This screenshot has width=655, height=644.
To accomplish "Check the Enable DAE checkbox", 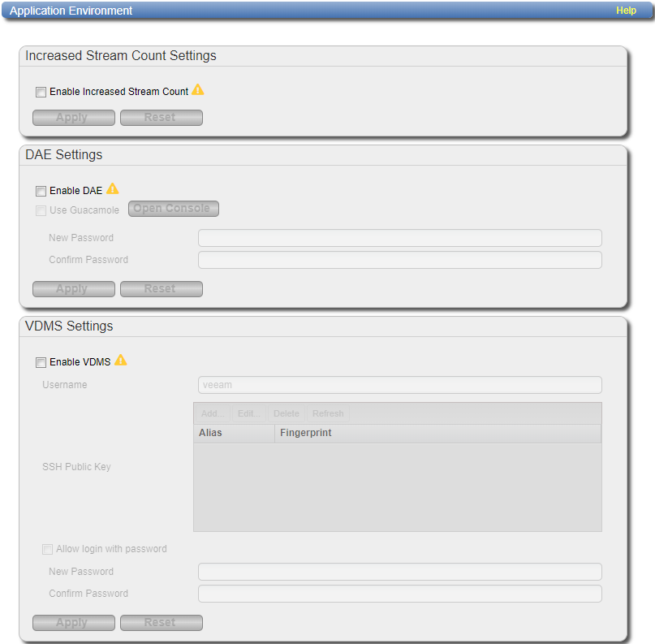I will 41,191.
